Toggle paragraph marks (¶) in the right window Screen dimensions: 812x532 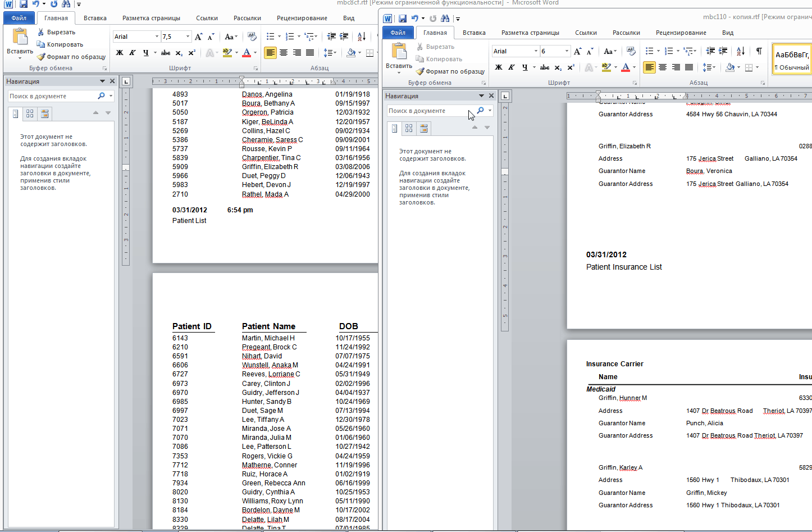pos(759,51)
